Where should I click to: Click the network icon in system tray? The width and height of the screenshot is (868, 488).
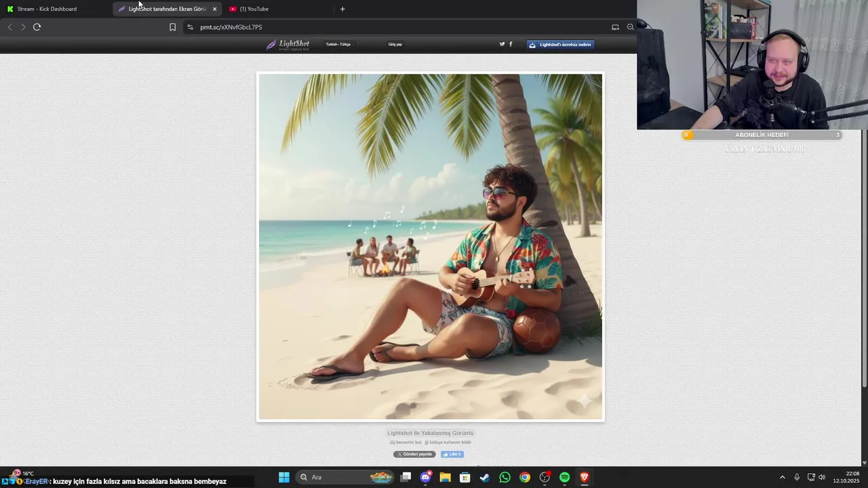click(x=811, y=477)
